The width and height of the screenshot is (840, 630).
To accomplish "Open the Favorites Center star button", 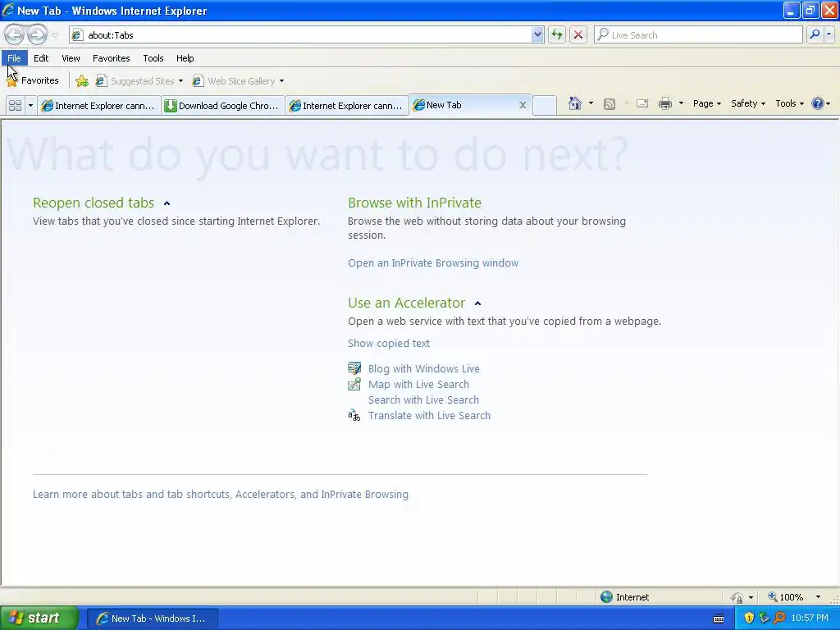I will (32, 81).
